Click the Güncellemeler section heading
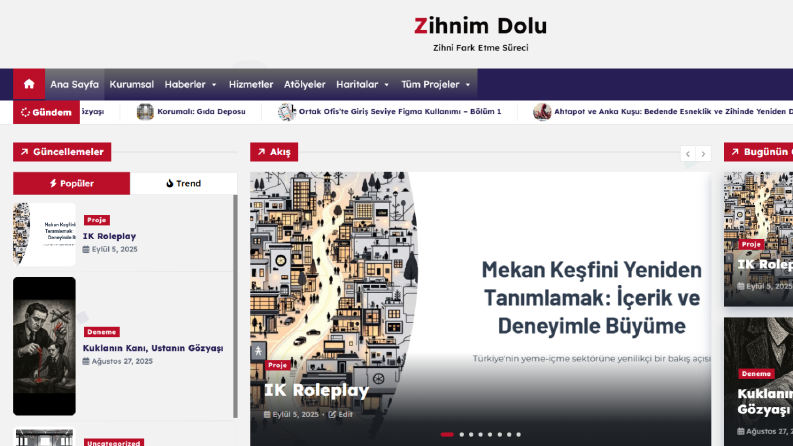Viewport: 793px width, 446px height. (x=62, y=152)
